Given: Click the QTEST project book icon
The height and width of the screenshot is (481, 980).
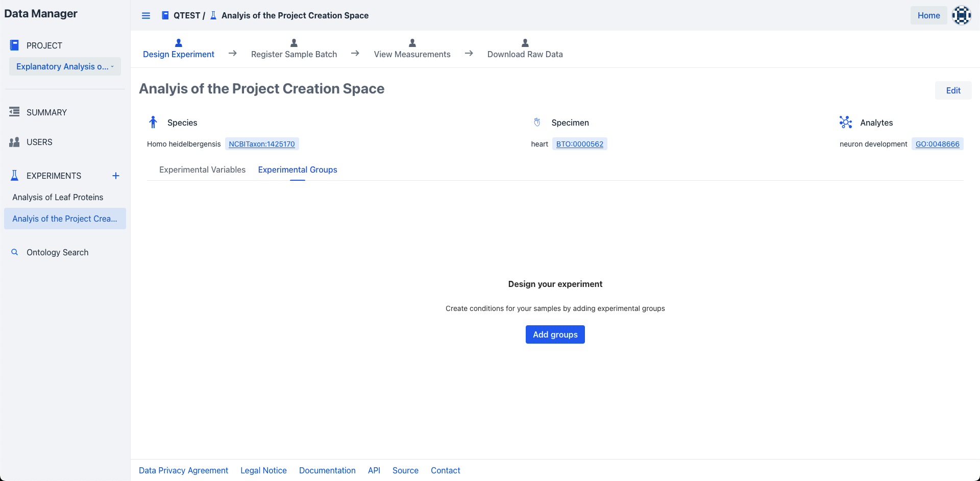Looking at the screenshot, I should 165,15.
